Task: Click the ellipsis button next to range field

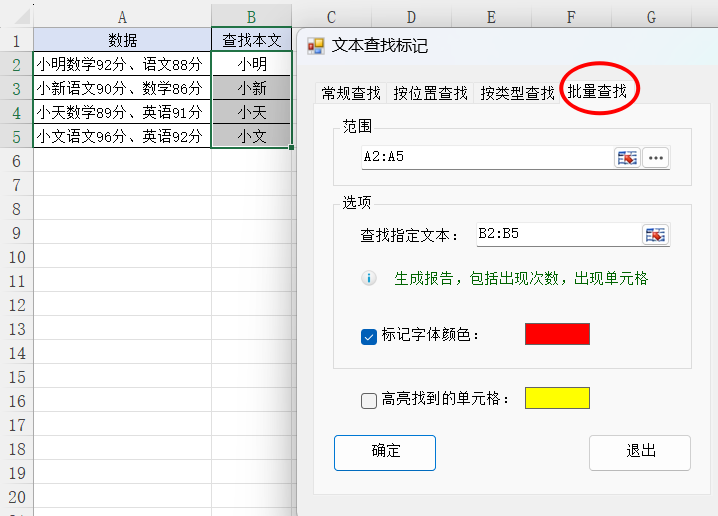Action: click(x=655, y=157)
